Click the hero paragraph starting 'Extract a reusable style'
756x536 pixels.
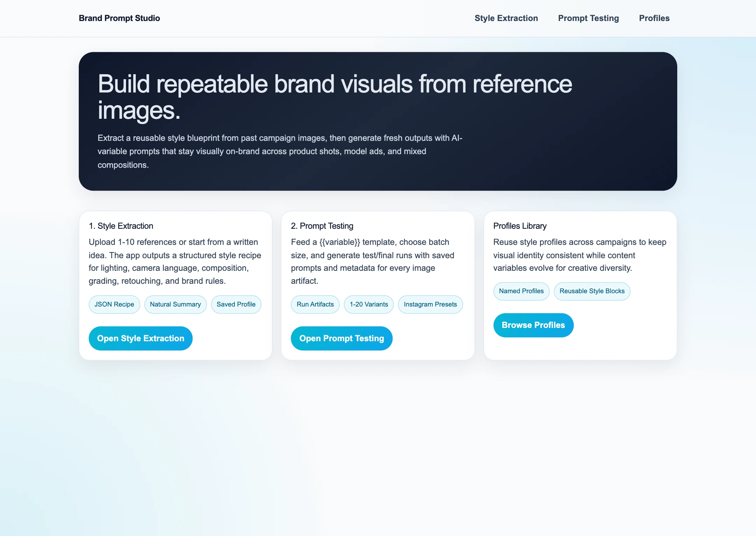tap(280, 151)
